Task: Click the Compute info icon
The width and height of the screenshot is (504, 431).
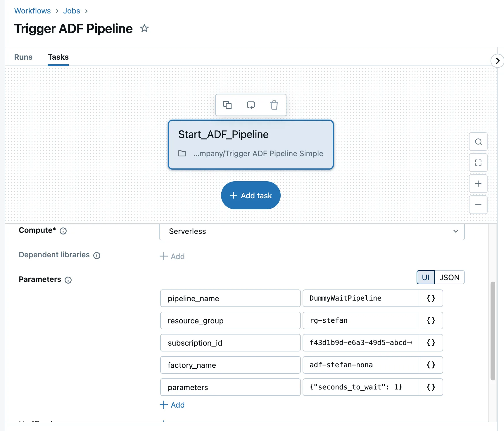Action: pyautogui.click(x=63, y=231)
